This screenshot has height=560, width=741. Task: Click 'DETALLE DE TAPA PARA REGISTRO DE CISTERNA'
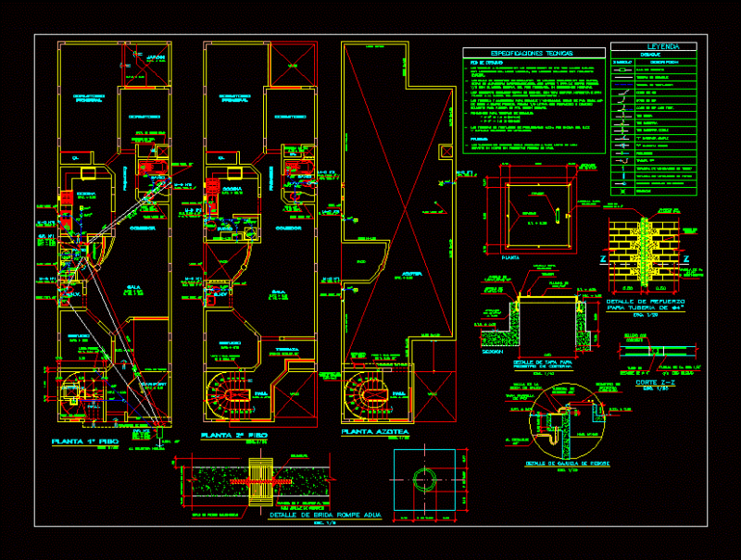click(543, 365)
